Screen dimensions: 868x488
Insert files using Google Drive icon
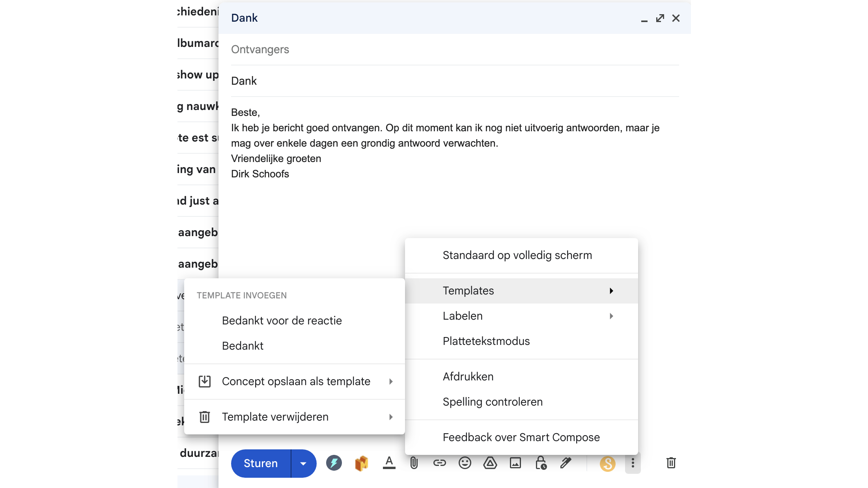pyautogui.click(x=490, y=463)
